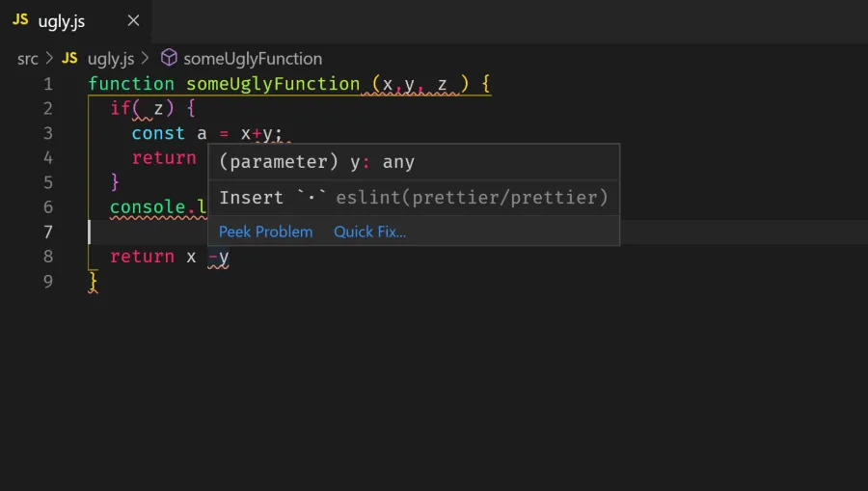This screenshot has height=491, width=868.
Task: Close the ugly.js editor tab
Action: [x=133, y=20]
